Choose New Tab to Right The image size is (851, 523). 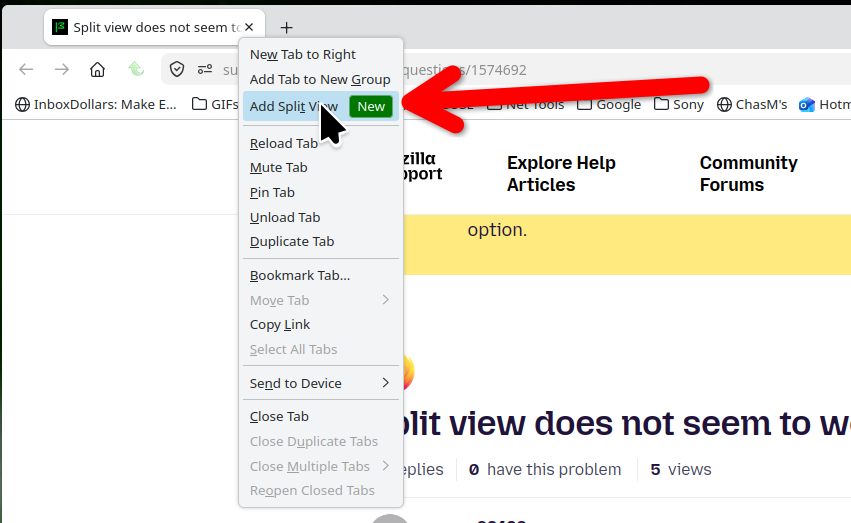pyautogui.click(x=321, y=54)
